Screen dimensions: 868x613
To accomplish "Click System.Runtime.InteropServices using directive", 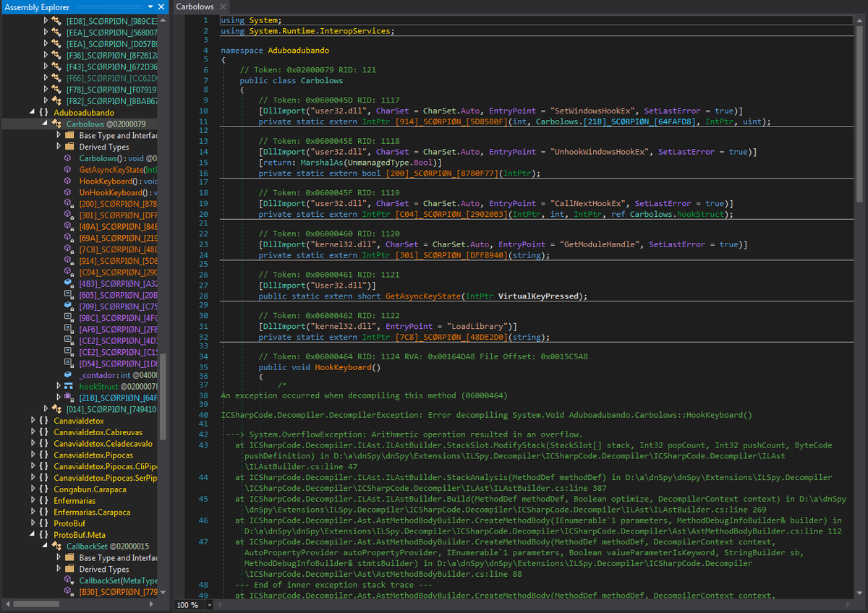I will coord(320,31).
